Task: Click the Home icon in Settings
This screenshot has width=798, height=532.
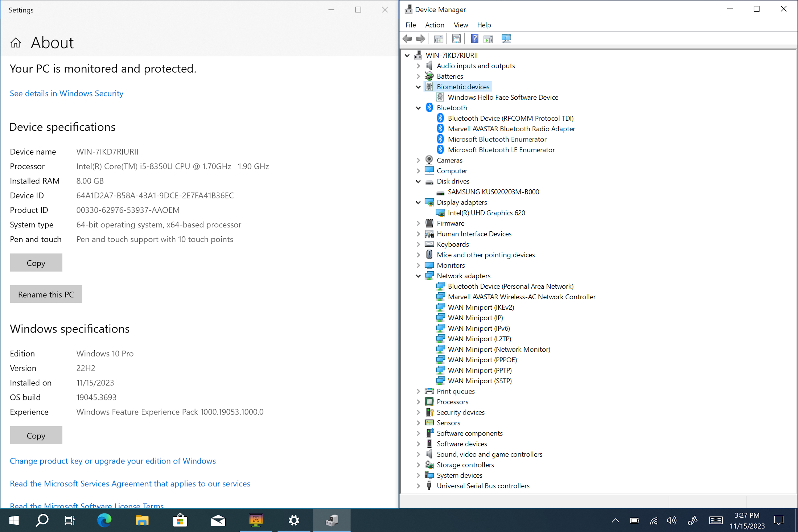Action: coord(16,43)
